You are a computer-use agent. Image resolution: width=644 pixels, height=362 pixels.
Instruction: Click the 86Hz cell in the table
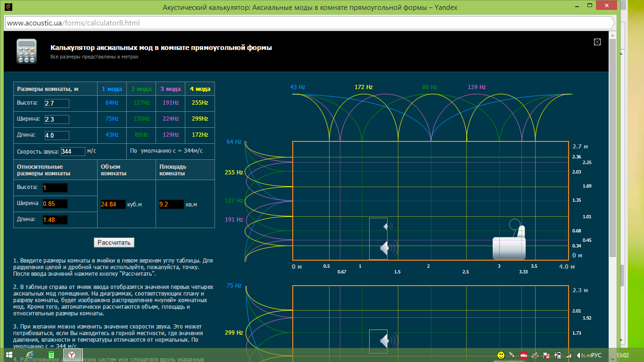click(x=141, y=135)
